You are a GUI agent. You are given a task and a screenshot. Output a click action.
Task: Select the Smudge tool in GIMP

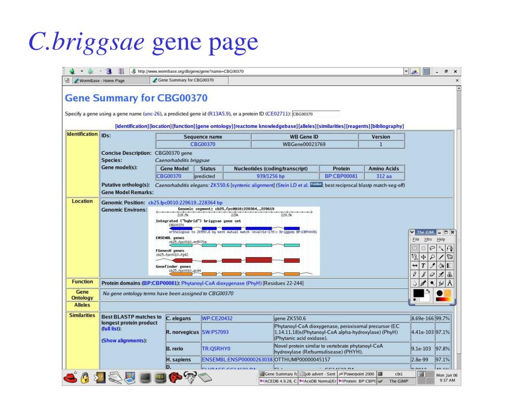click(x=441, y=283)
